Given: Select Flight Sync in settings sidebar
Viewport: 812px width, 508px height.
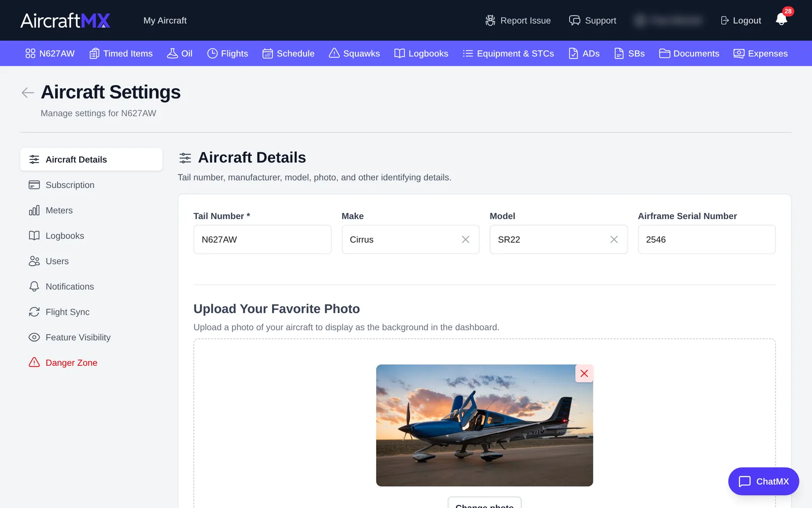Looking at the screenshot, I should point(91,312).
